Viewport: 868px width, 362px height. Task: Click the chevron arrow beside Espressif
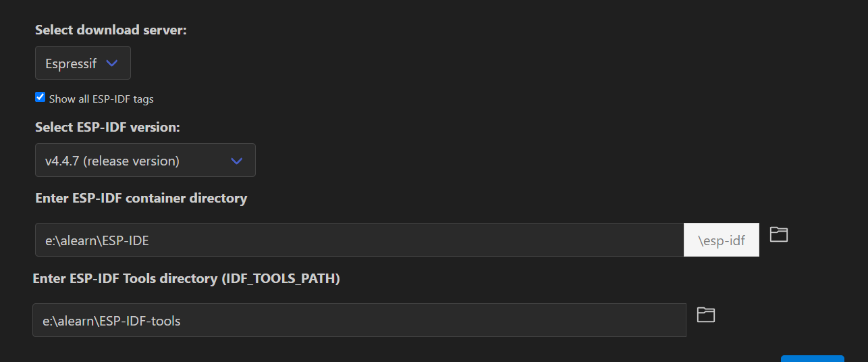click(113, 63)
